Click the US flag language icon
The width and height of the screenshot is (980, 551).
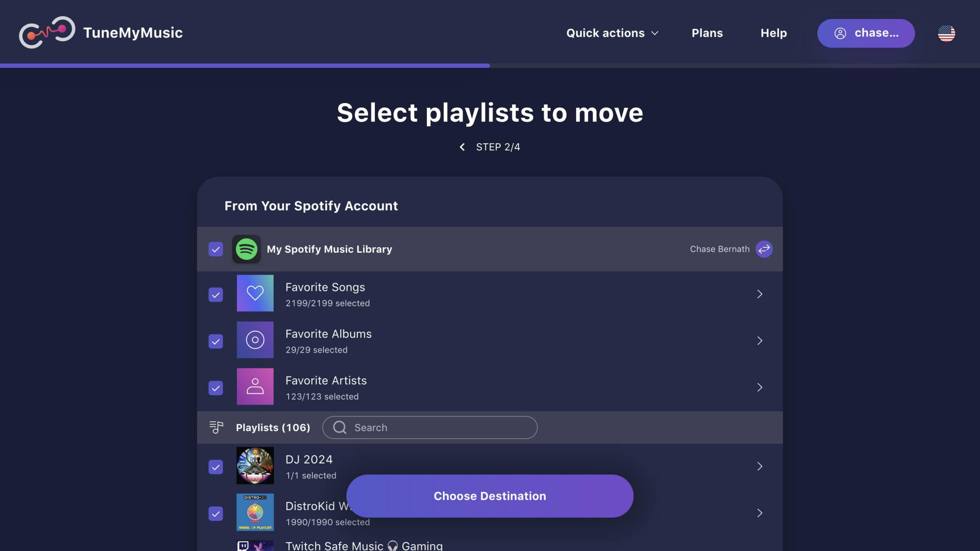[946, 32]
